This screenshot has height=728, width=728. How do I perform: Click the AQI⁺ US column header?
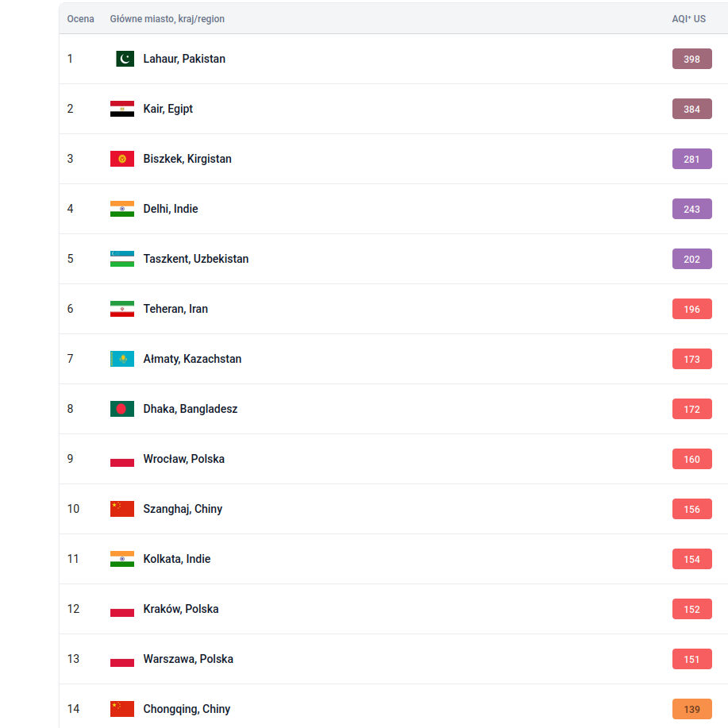point(688,19)
